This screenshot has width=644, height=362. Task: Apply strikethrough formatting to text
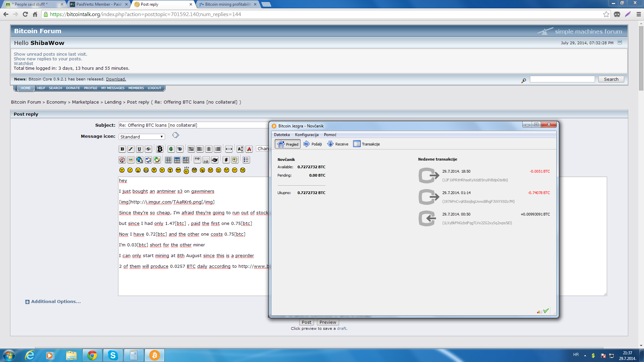pos(148,149)
